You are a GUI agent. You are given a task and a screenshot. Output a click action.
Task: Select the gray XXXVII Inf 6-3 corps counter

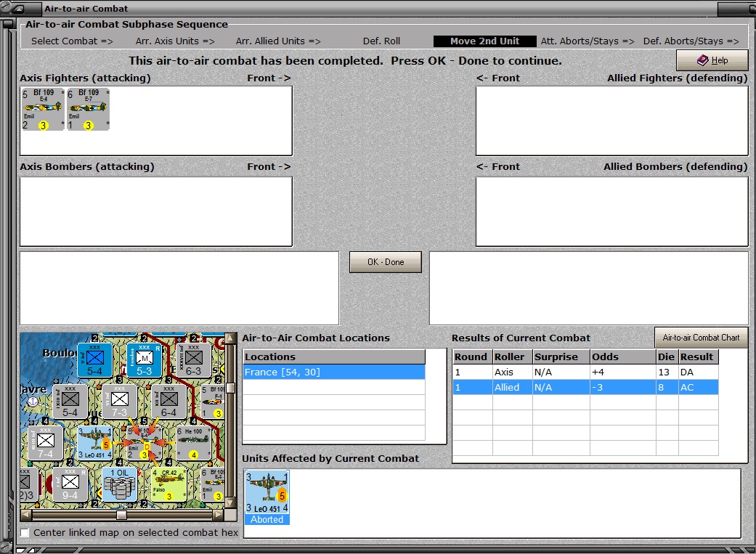point(193,359)
